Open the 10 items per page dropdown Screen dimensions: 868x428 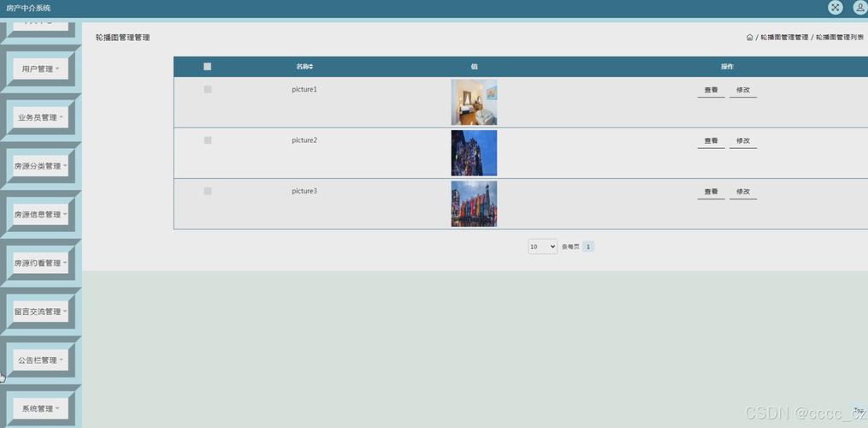[542, 247]
